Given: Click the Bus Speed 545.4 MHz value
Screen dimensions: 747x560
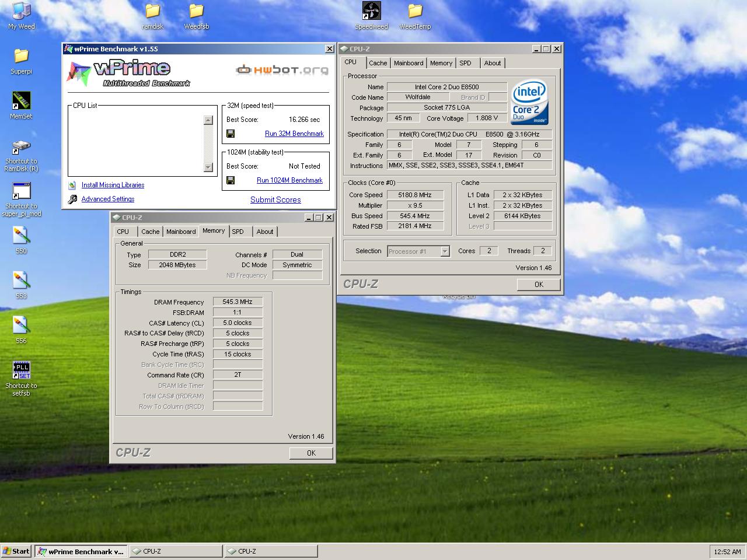Looking at the screenshot, I should pyautogui.click(x=415, y=216).
